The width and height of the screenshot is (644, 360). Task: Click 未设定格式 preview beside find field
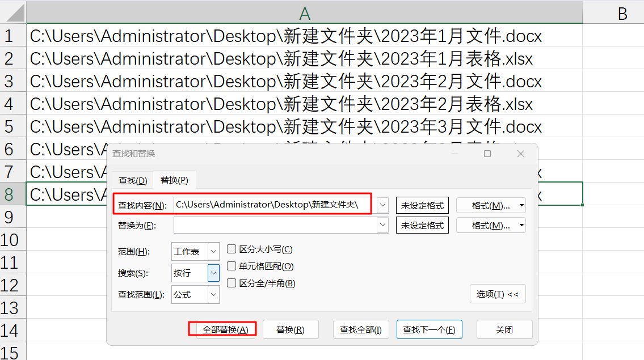422,205
